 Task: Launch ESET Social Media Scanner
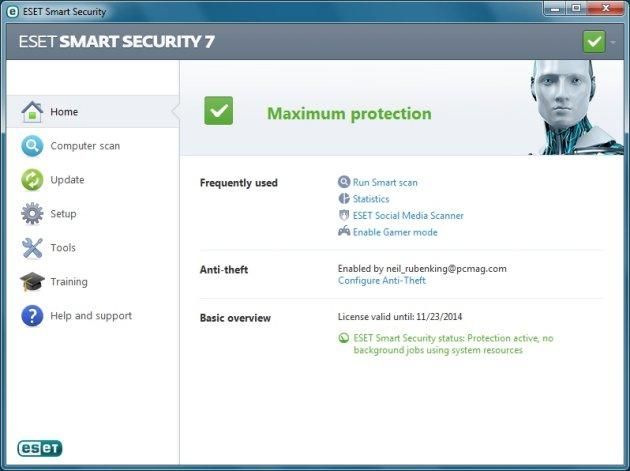pos(408,215)
